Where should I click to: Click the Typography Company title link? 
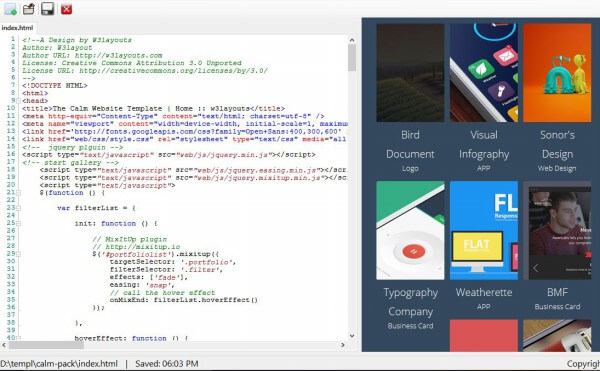pos(410,302)
